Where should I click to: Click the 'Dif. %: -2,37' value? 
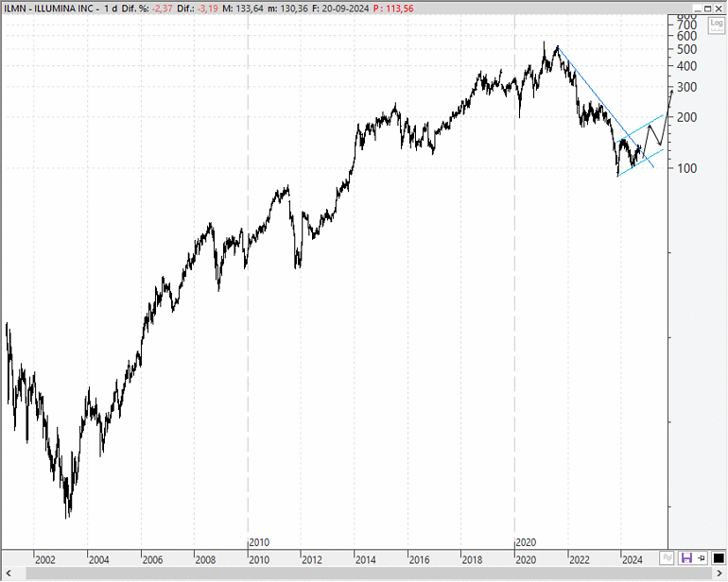point(147,9)
